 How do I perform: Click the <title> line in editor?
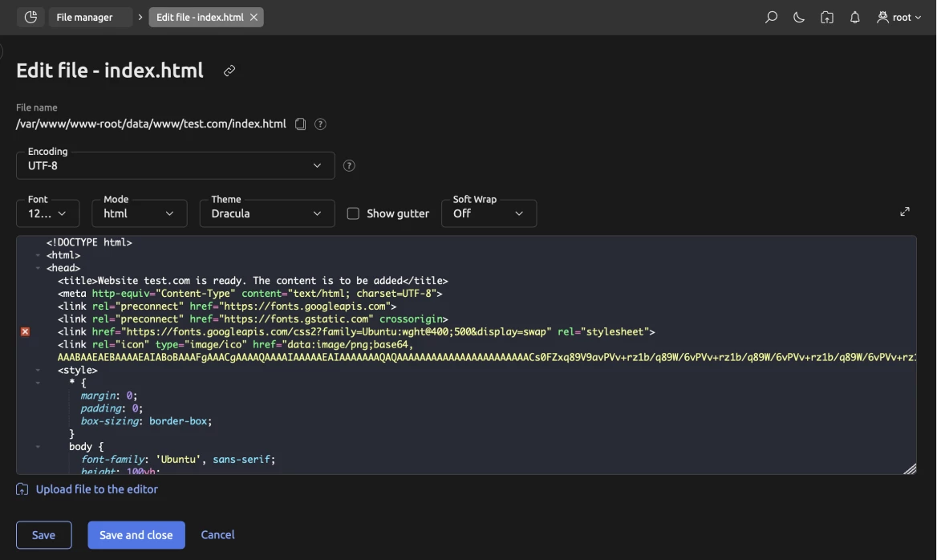tap(253, 281)
